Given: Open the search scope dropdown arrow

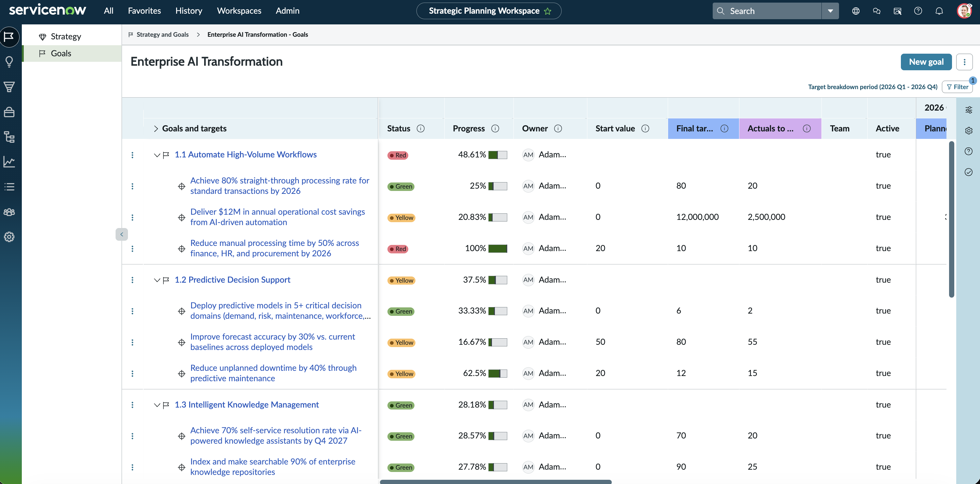Looking at the screenshot, I should [x=830, y=11].
